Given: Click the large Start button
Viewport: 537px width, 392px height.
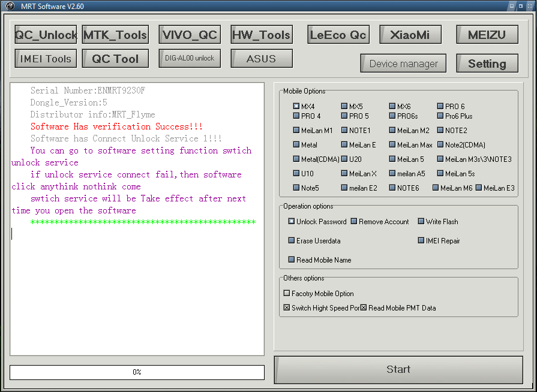Looking at the screenshot, I should click(x=398, y=370).
